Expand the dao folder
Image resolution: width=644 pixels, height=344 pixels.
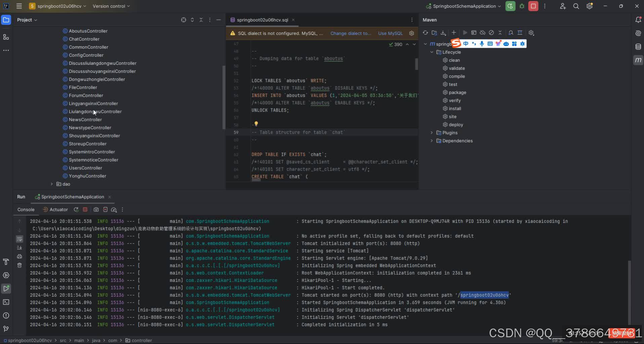pos(52,184)
